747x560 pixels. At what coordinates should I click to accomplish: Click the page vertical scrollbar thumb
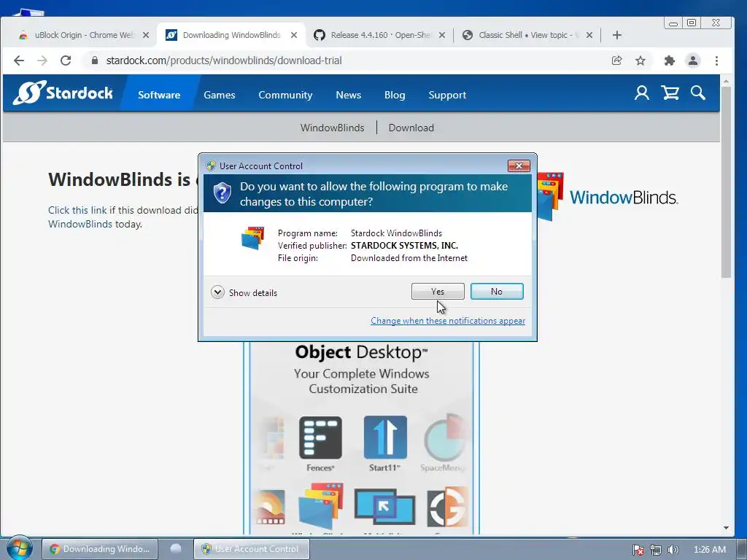(x=726, y=182)
